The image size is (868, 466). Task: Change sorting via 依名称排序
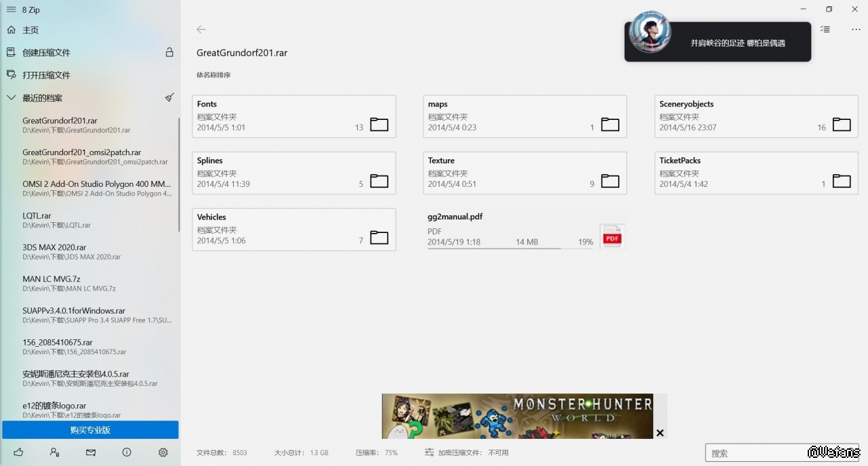213,75
